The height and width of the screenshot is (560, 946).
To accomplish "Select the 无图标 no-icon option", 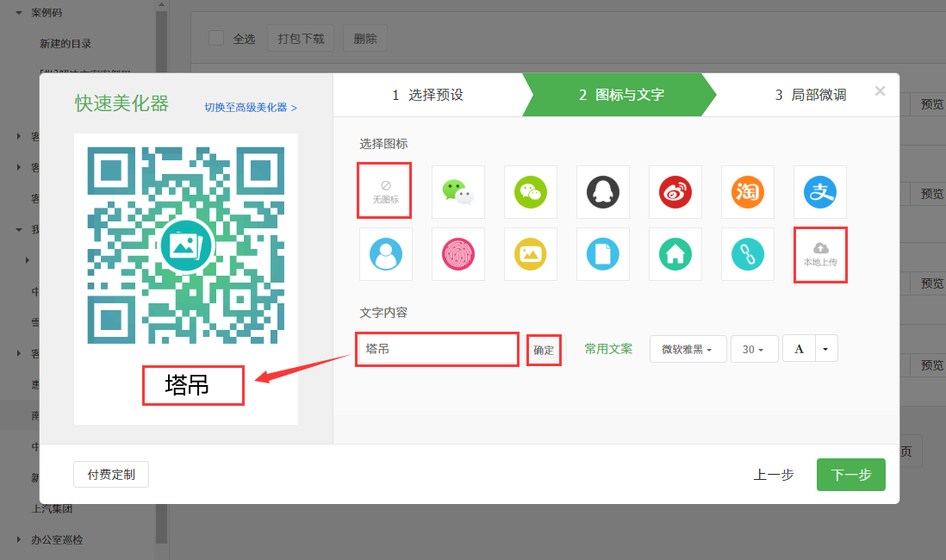I will (x=385, y=191).
